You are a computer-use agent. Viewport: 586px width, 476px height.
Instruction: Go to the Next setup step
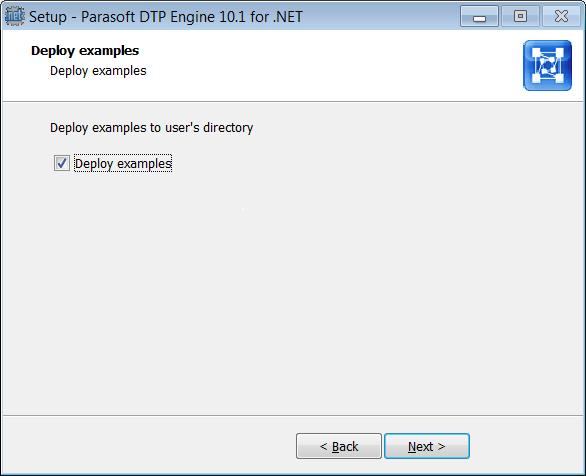(x=427, y=446)
